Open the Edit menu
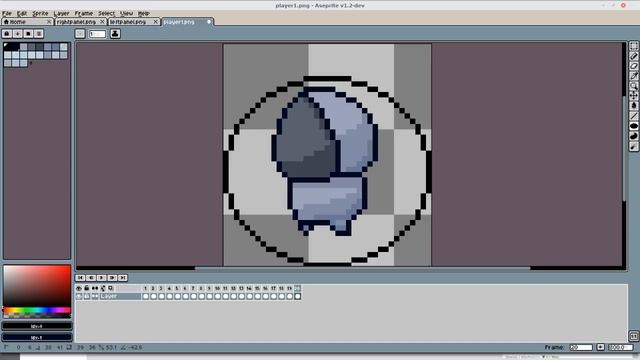The width and height of the screenshot is (640, 360). coord(22,13)
